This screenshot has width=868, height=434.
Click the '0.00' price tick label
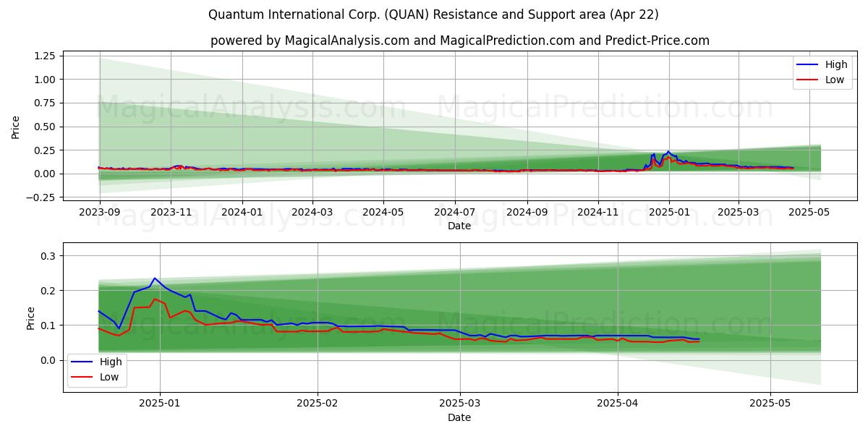click(45, 174)
